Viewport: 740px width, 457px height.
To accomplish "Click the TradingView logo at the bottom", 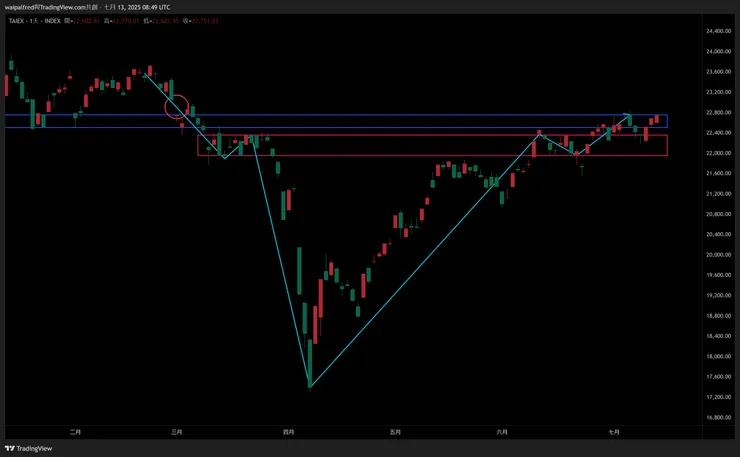I will [x=28, y=449].
